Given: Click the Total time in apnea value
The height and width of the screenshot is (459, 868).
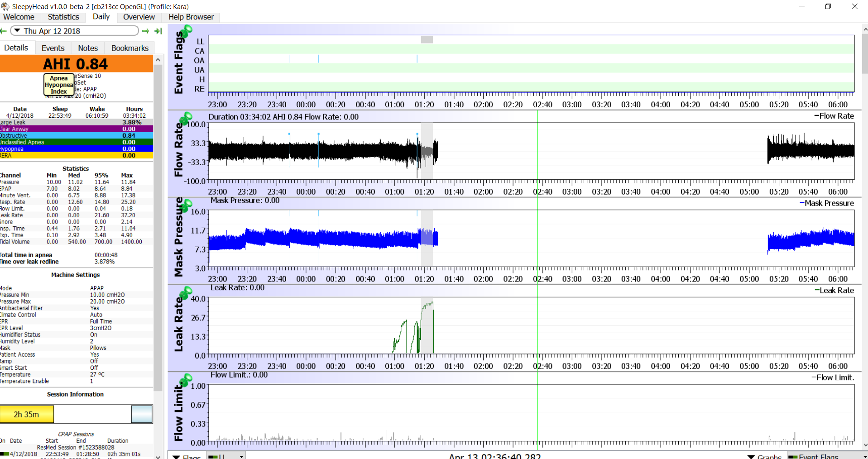Looking at the screenshot, I should (x=106, y=255).
